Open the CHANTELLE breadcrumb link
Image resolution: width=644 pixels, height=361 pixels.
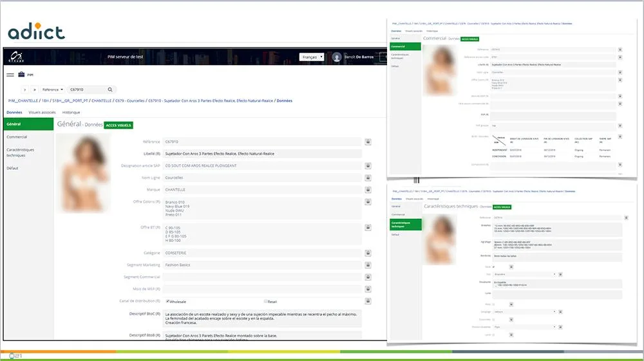pos(102,100)
